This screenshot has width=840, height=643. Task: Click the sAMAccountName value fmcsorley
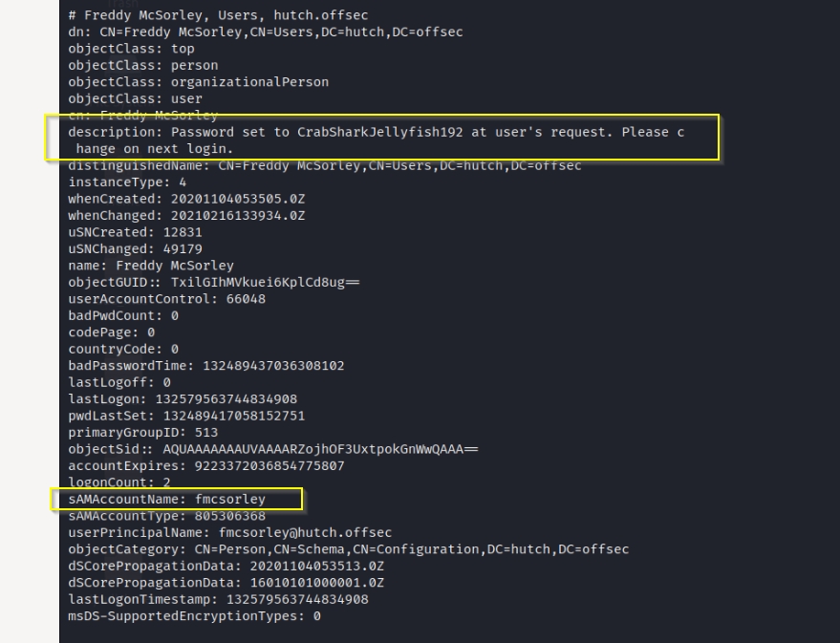click(x=230, y=499)
